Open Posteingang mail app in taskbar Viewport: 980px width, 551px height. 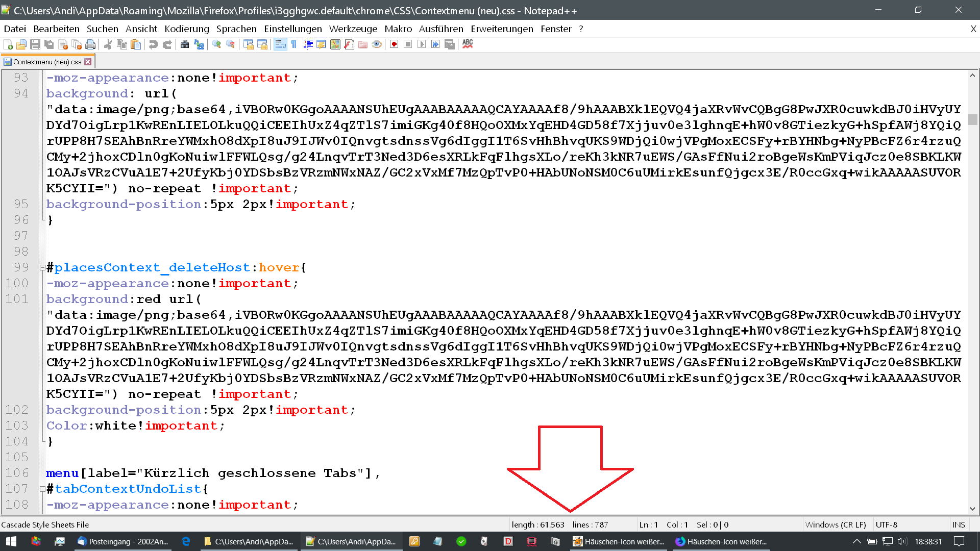click(123, 541)
